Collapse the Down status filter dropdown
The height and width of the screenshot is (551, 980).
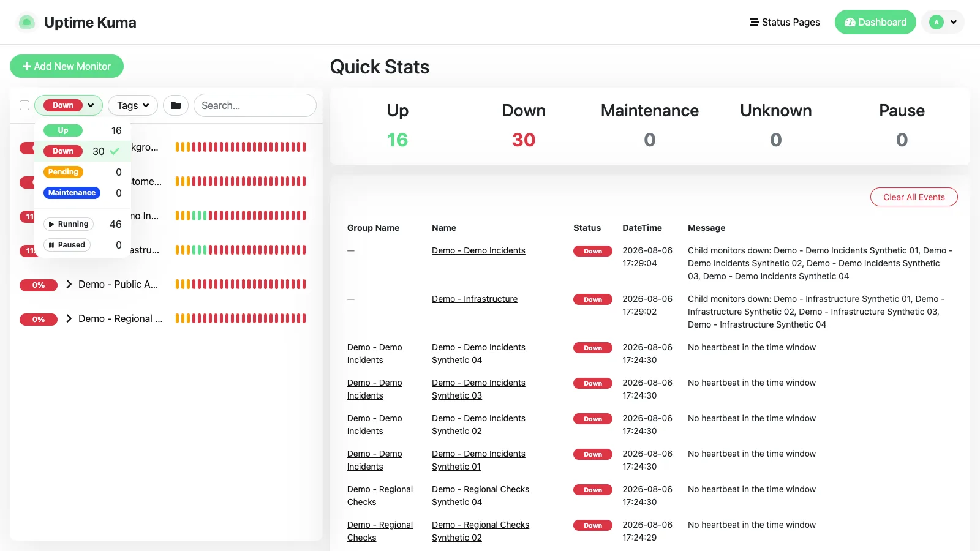click(69, 105)
